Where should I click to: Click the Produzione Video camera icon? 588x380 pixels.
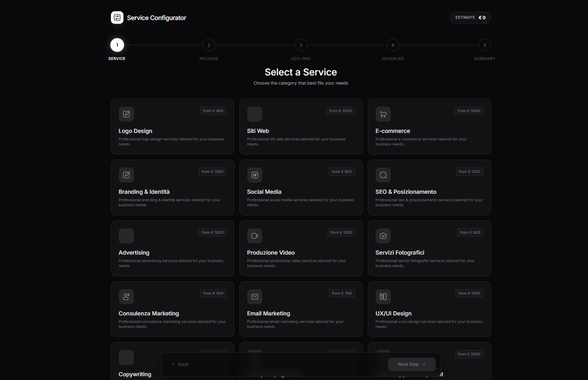pyautogui.click(x=255, y=236)
